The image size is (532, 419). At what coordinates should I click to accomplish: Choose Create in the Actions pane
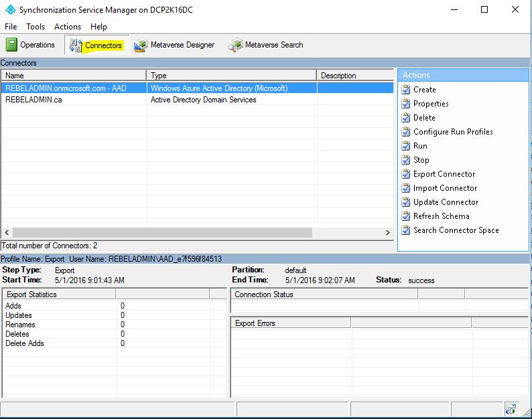[x=424, y=90]
